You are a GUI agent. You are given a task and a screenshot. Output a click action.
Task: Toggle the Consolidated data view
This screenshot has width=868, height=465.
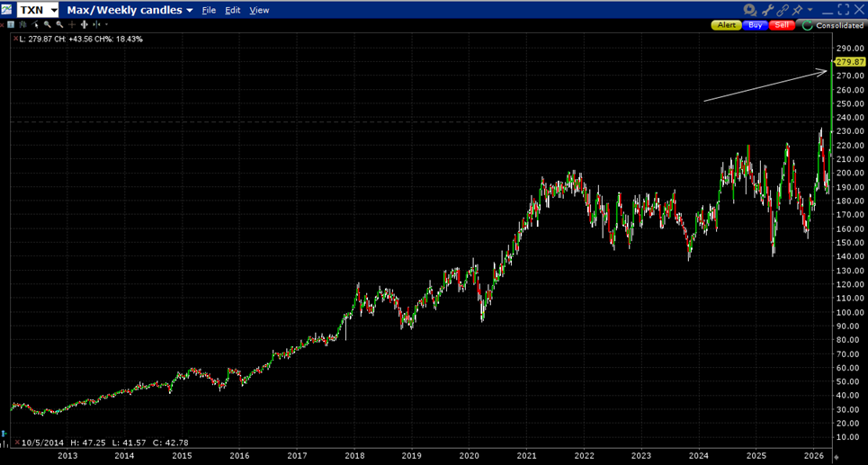point(838,25)
